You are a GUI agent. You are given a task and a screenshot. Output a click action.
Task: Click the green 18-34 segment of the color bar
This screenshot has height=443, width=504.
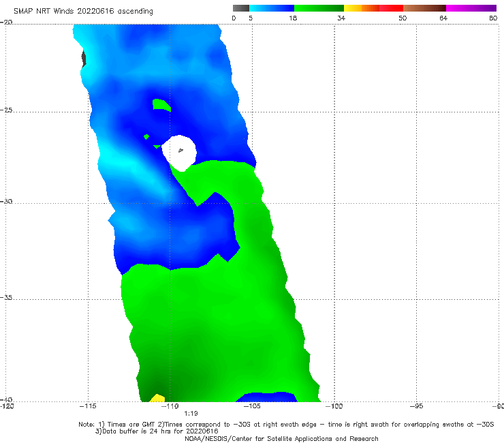(319, 8)
